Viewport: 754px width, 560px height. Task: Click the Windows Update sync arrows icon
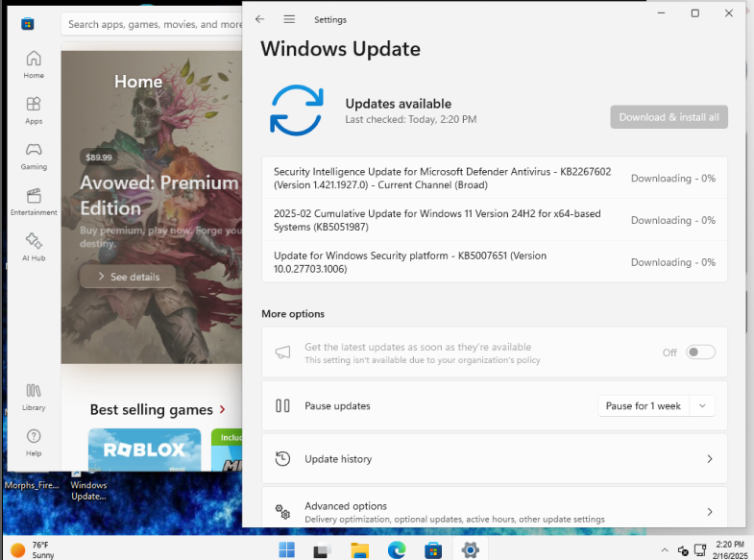(297, 110)
